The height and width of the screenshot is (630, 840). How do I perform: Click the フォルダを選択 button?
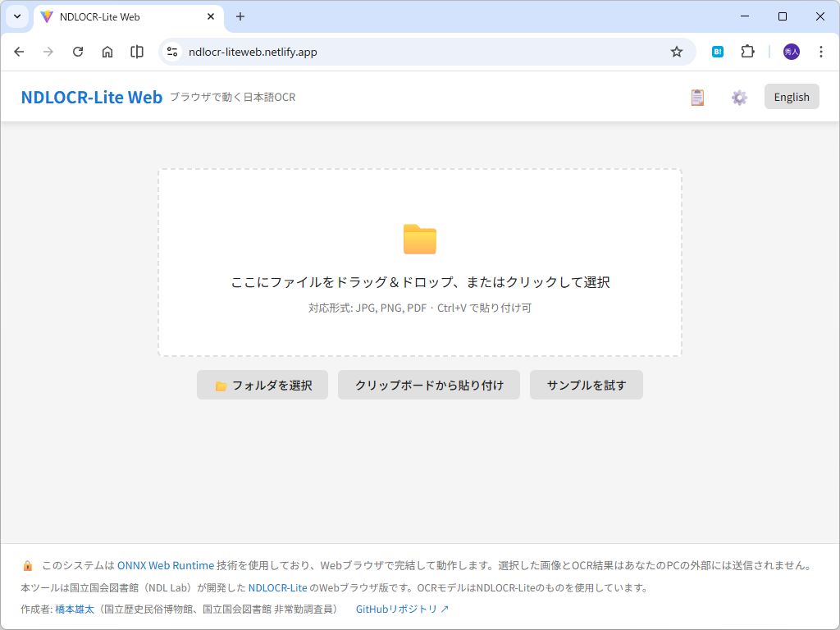(x=262, y=385)
